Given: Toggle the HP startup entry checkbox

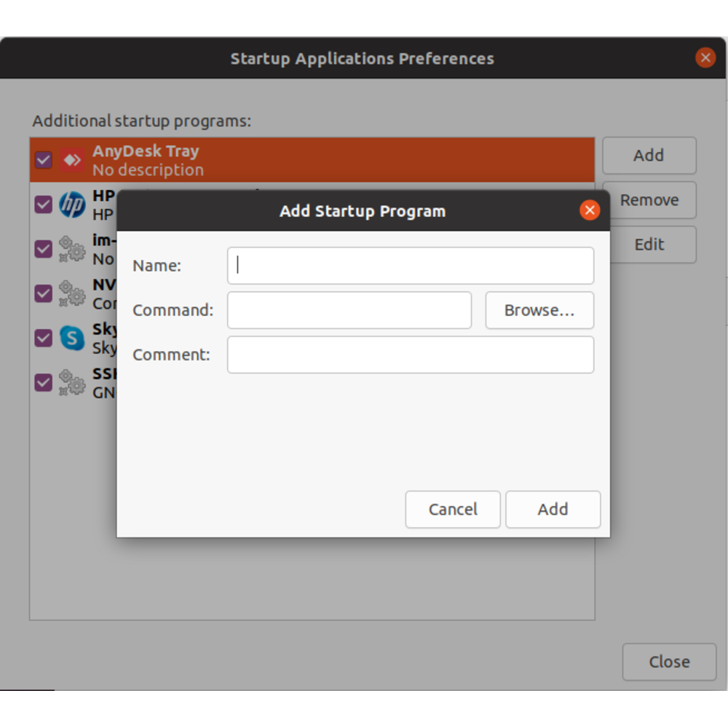Looking at the screenshot, I should coord(44,205).
